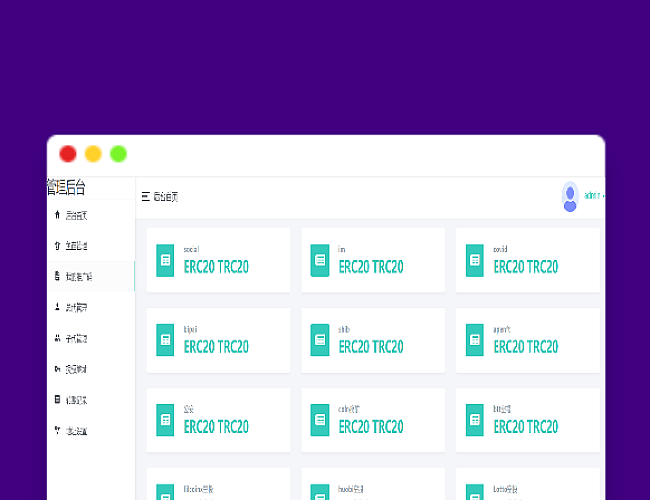The width and height of the screenshot is (650, 500).
Task: Open the home icon sidebar item
Action: click(x=56, y=215)
